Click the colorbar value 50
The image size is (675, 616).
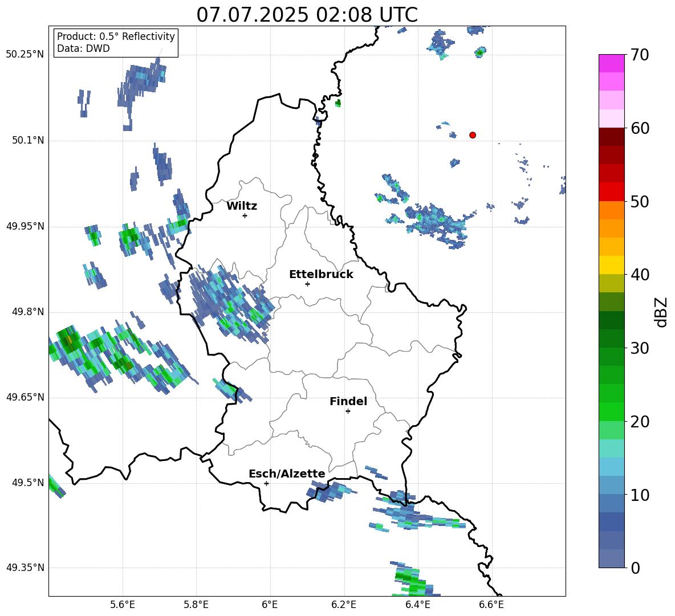pos(640,202)
